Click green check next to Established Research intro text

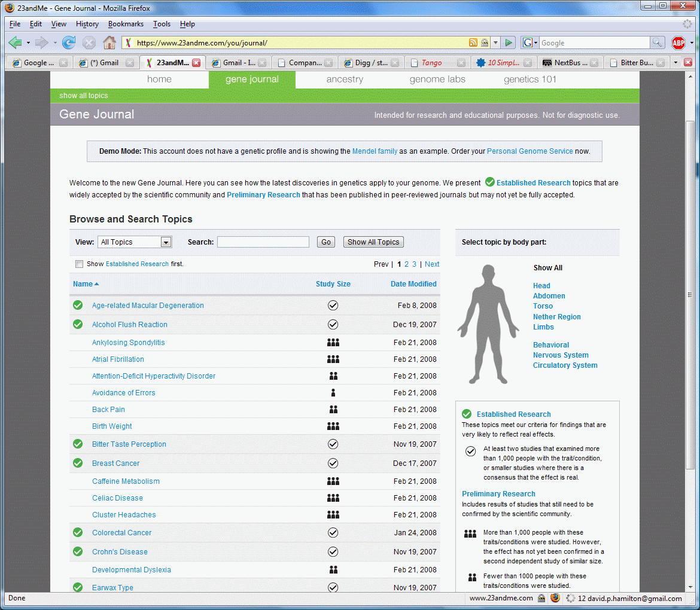click(490, 182)
